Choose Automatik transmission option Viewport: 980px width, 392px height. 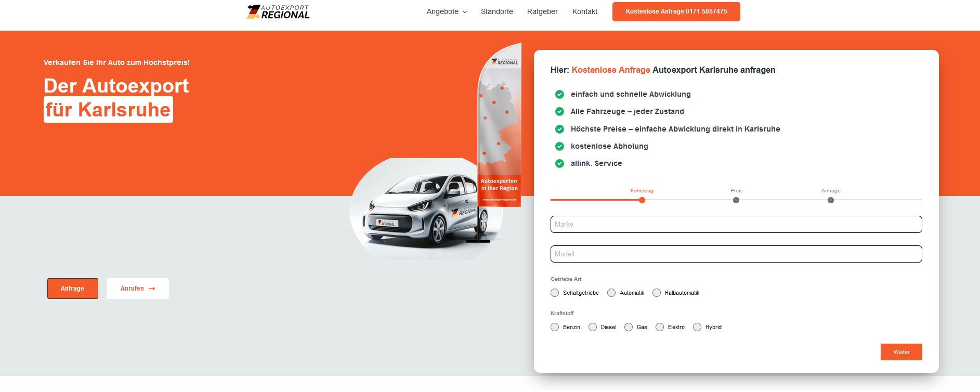[611, 293]
